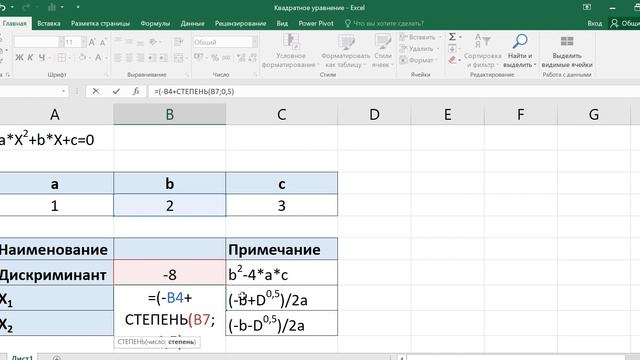Viewport: 640px width, 360px height.
Task: Open the font color dropdown arrow
Action: pos(105,58)
